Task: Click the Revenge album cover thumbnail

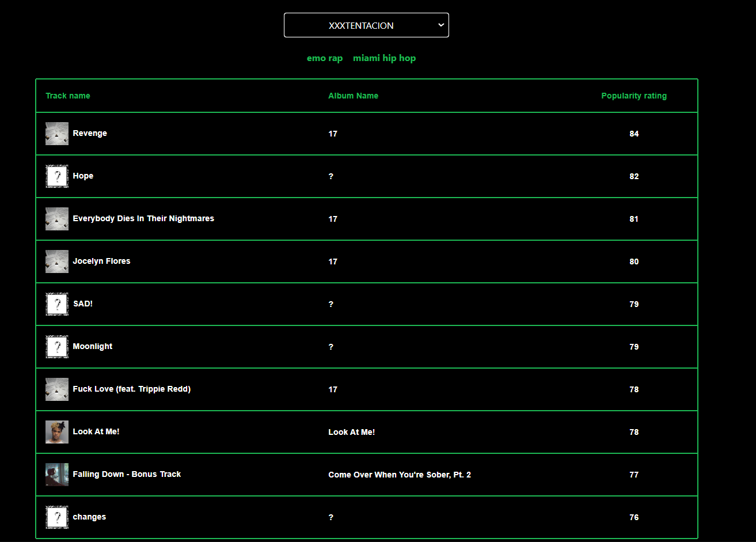Action: (x=56, y=133)
